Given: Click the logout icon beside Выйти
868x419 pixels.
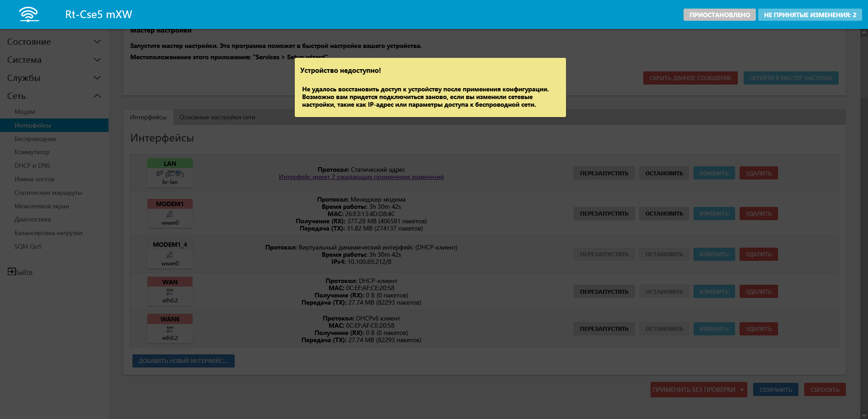Looking at the screenshot, I should click(11, 271).
